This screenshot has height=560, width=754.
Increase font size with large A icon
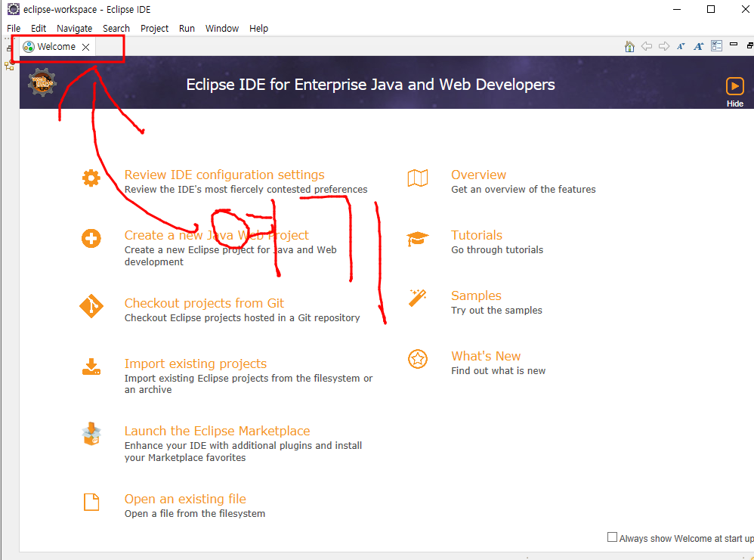pos(699,47)
